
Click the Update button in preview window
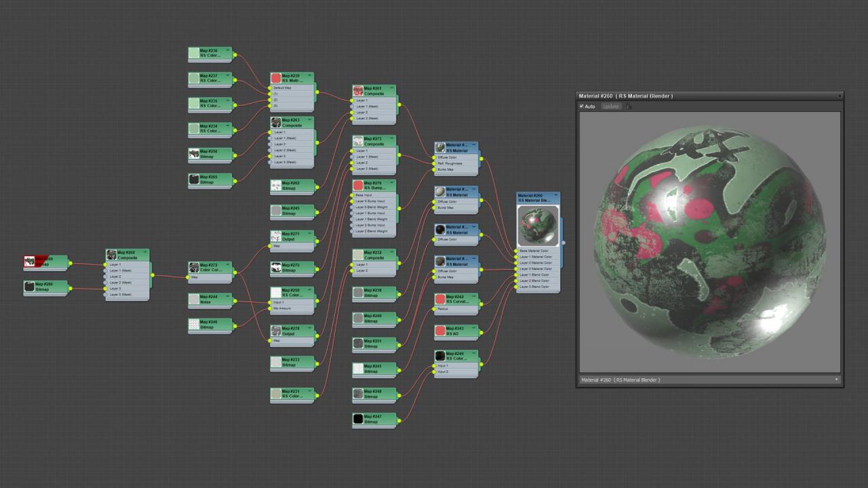[x=610, y=106]
